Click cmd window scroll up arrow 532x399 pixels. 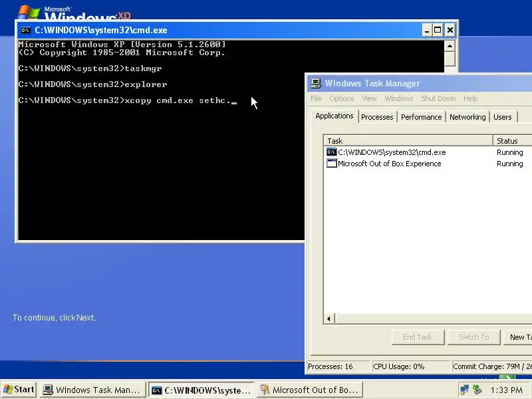point(450,46)
